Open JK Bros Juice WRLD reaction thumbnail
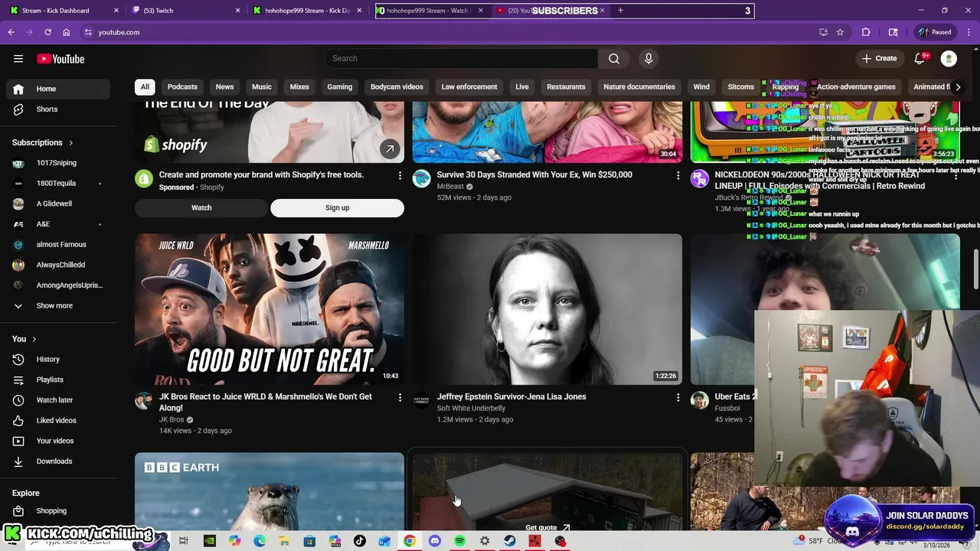The height and width of the screenshot is (551, 980). click(x=269, y=309)
